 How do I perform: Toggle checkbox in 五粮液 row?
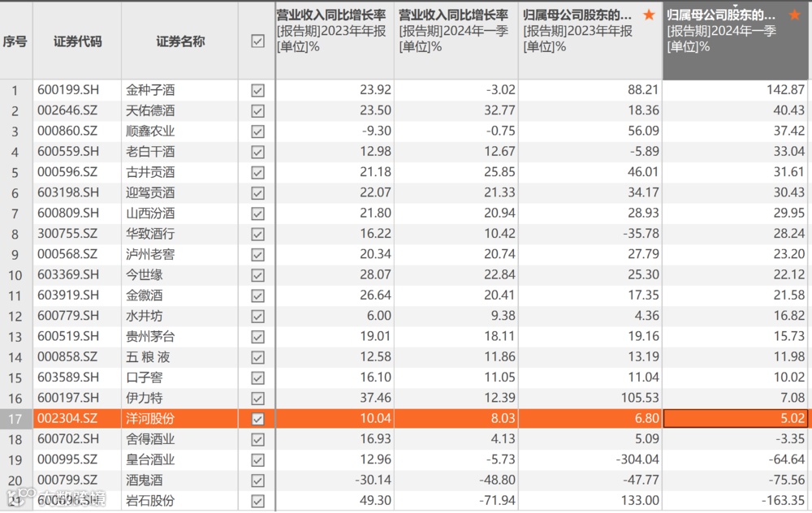click(257, 357)
